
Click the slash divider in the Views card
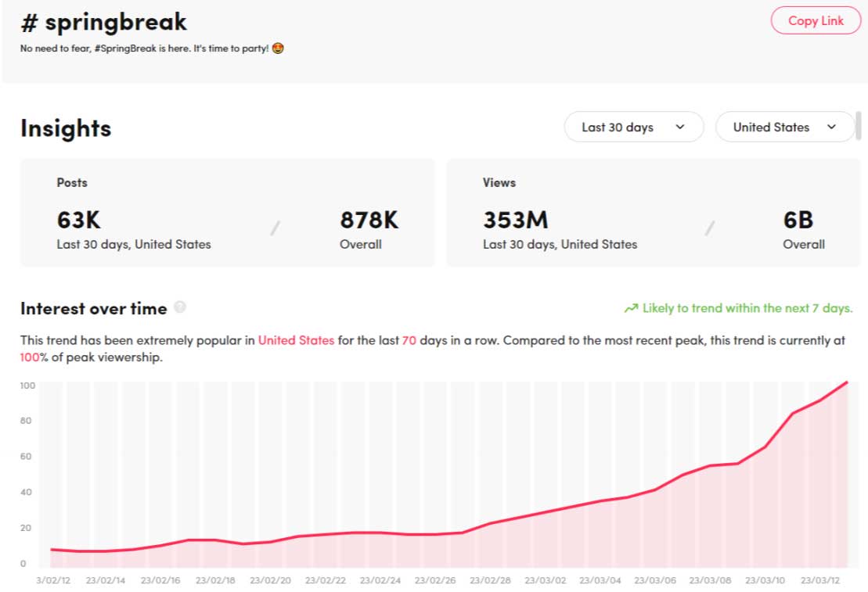709,228
